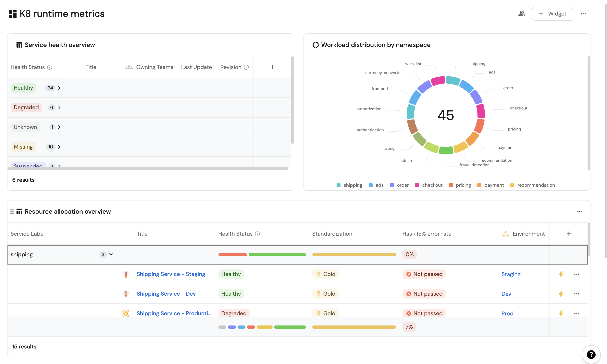Image resolution: width=607 pixels, height=364 pixels.
Task: Click the Owning Teams column header
Action: click(x=155, y=67)
